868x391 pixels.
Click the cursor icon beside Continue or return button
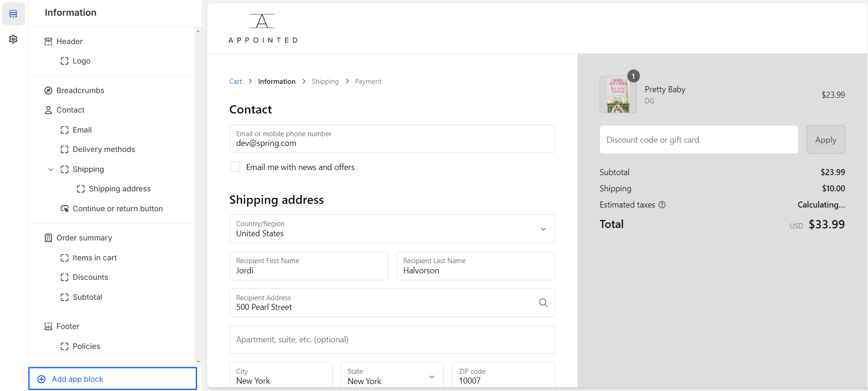pos(64,209)
